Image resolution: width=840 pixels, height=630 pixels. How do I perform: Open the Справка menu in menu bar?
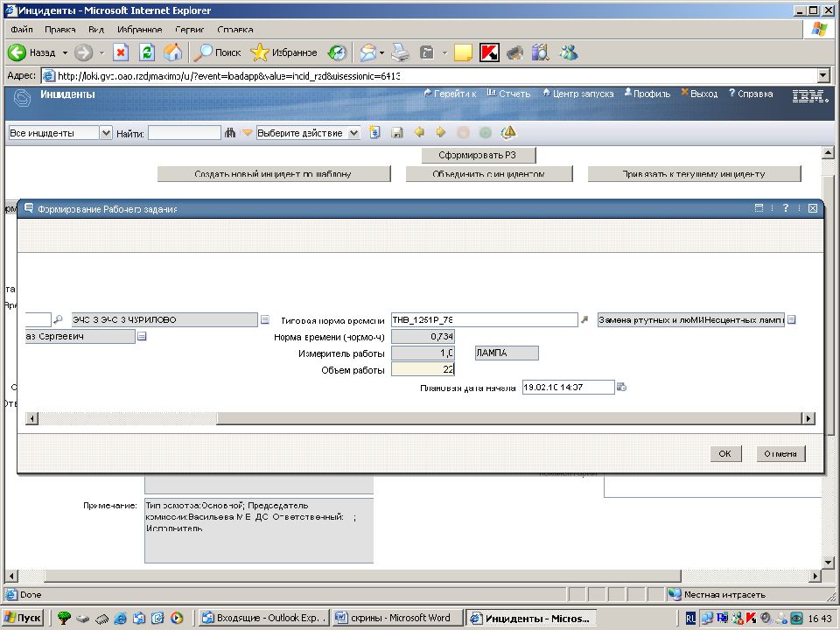tap(235, 30)
